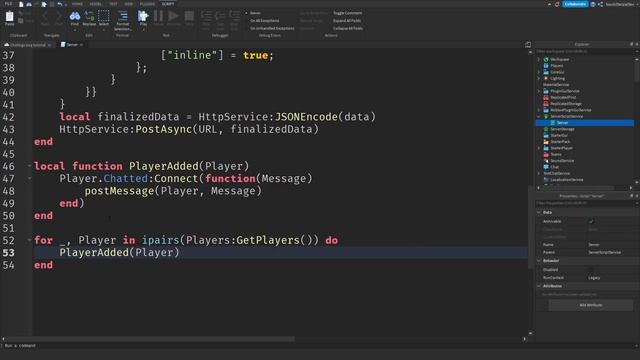Select ReplicatedStorage in Explorer
This screenshot has height=360, width=640.
point(566,104)
